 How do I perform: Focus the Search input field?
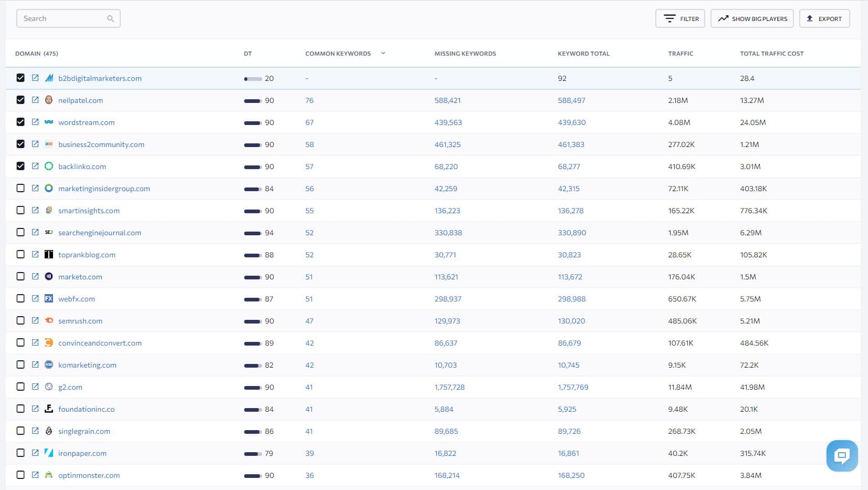coord(68,18)
